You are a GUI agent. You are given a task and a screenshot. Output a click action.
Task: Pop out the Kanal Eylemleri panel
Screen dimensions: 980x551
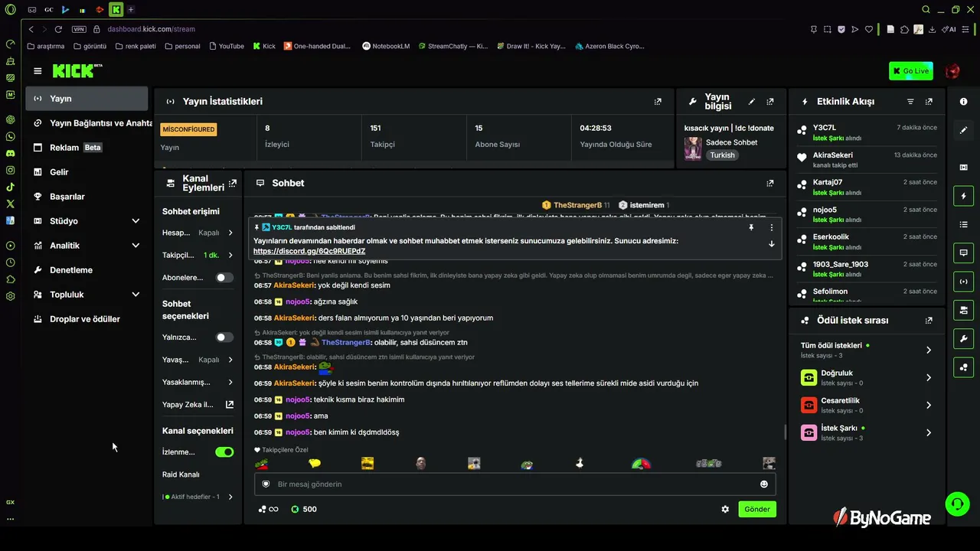(x=231, y=183)
